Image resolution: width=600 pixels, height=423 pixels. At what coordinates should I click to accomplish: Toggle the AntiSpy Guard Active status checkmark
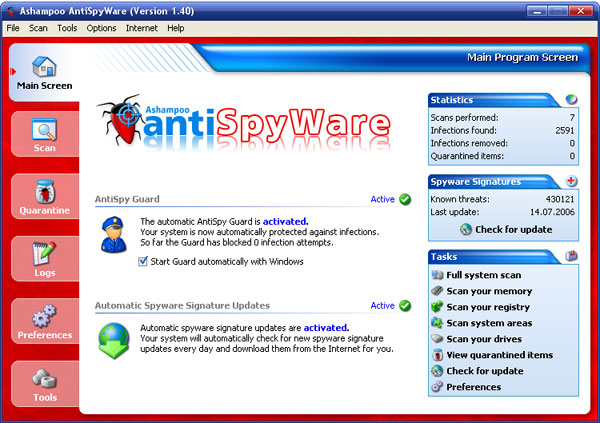[x=405, y=199]
